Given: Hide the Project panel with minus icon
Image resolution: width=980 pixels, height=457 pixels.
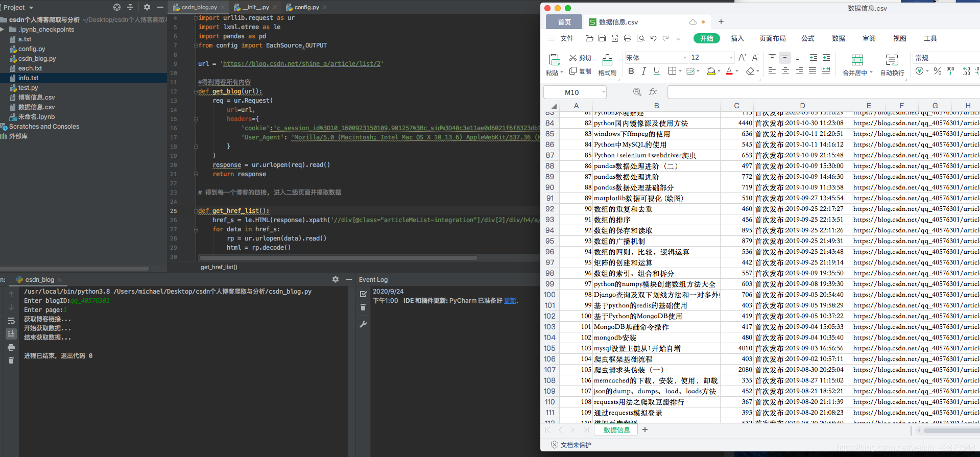Looking at the screenshot, I should pyautogui.click(x=160, y=7).
